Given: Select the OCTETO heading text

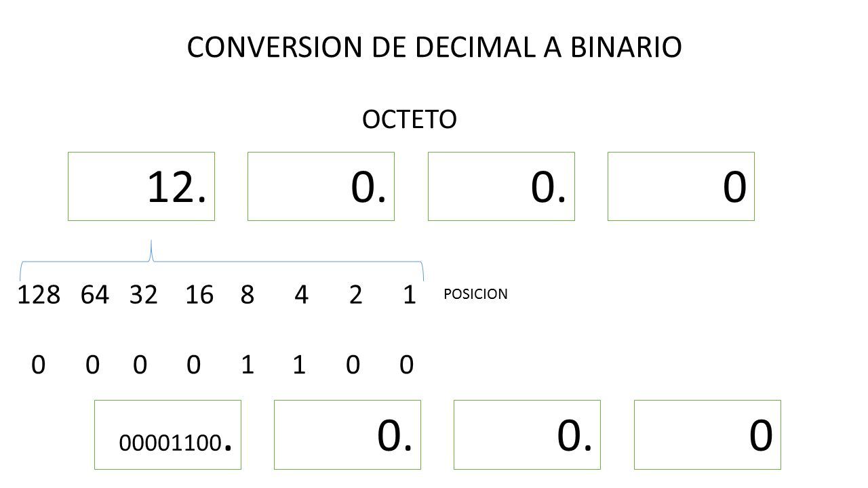Looking at the screenshot, I should (410, 119).
